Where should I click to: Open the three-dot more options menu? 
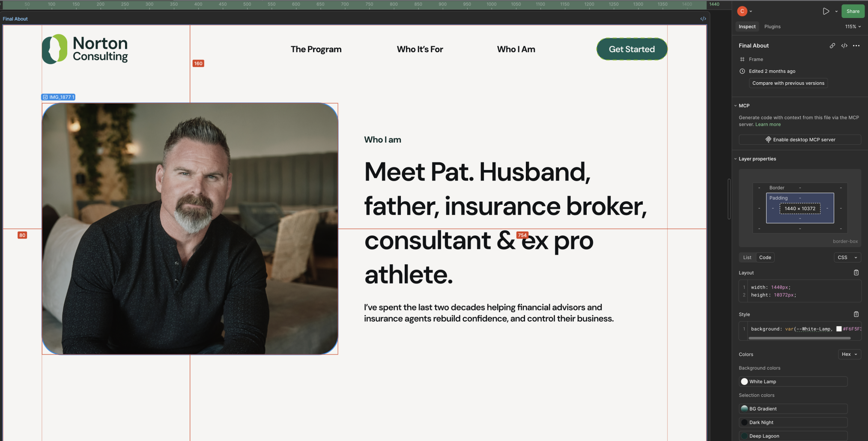point(856,46)
